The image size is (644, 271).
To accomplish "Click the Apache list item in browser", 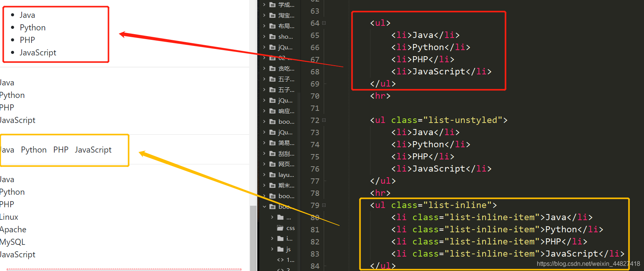I will [x=13, y=230].
